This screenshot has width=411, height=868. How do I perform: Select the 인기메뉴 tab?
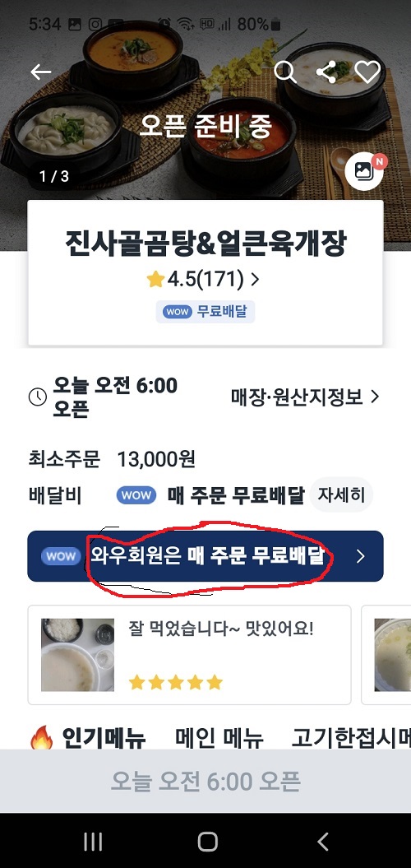coord(87,738)
